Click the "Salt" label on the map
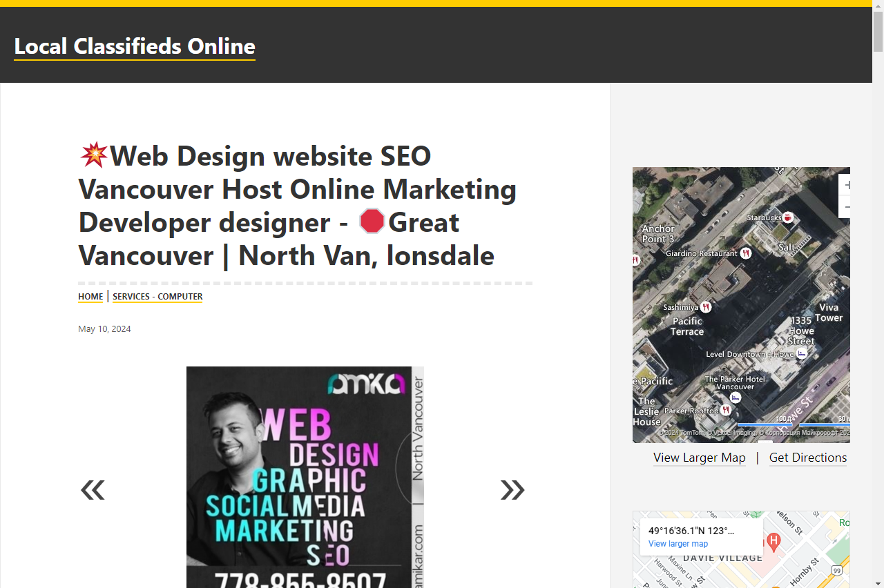The width and height of the screenshot is (884, 588). [x=787, y=247]
